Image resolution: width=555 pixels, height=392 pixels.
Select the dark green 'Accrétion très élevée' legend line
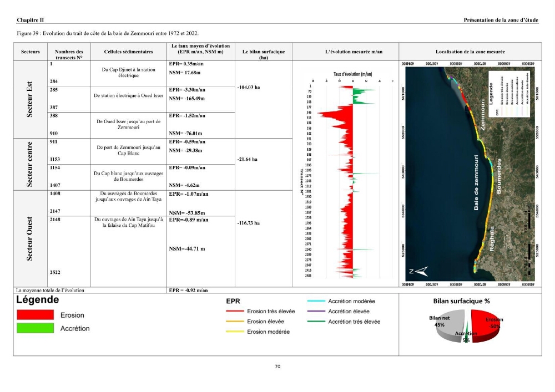coord(316,321)
